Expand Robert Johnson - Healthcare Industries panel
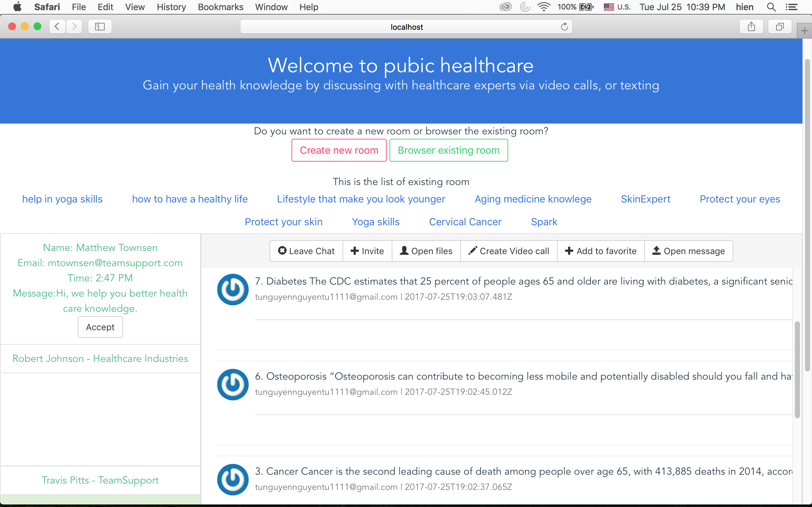Viewport: 812px width, 507px height. (100, 358)
